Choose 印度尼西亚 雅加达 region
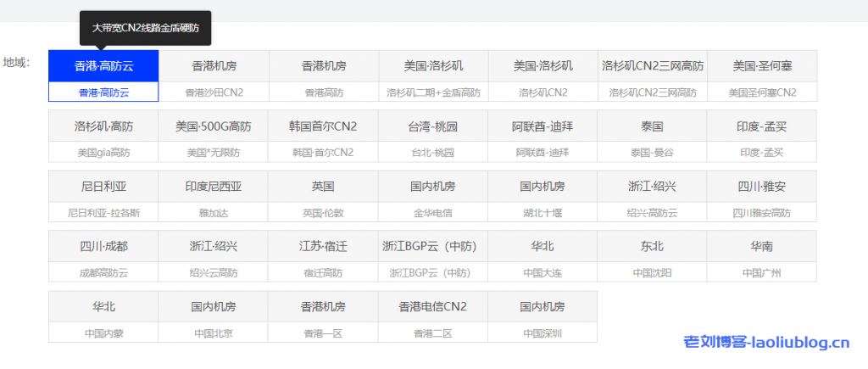Viewport: 868px width, 369px height. (214, 196)
